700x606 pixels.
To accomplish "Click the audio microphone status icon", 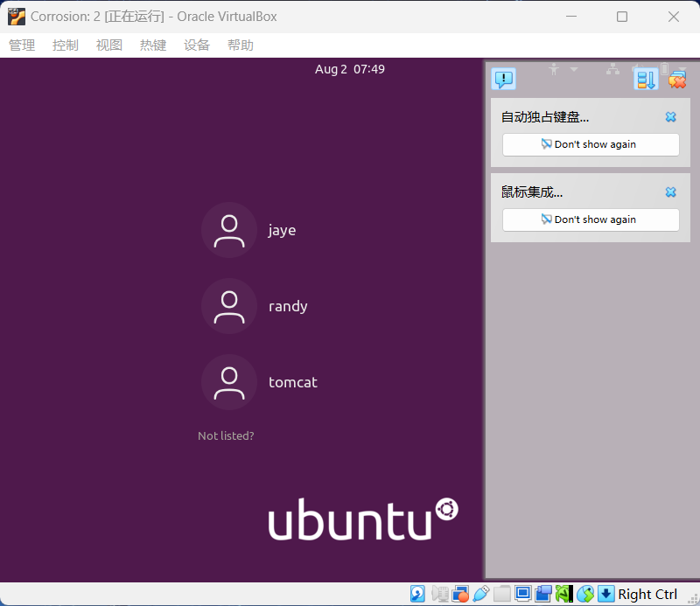I will coord(440,594).
